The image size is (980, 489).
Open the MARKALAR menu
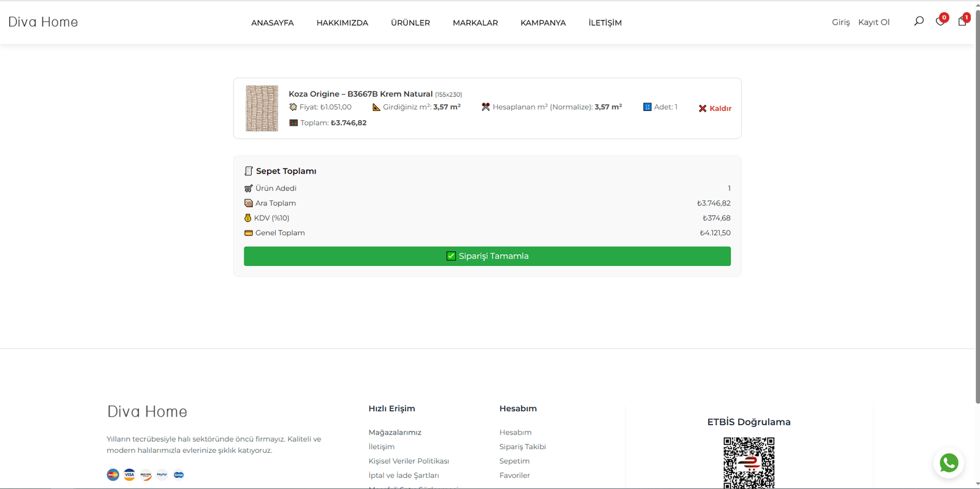pos(475,23)
